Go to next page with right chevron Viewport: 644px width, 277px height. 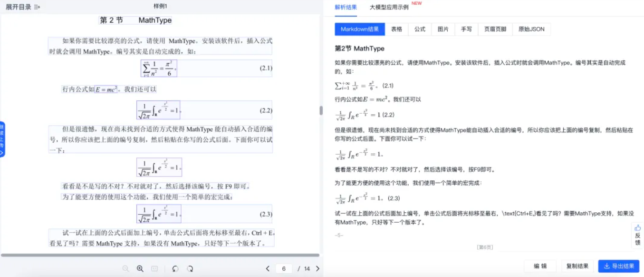tap(317, 268)
